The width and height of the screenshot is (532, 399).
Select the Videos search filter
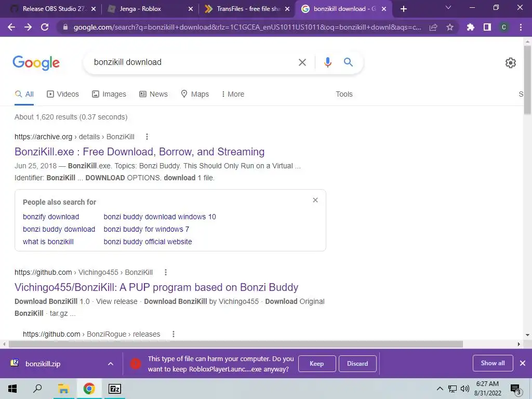[63, 94]
